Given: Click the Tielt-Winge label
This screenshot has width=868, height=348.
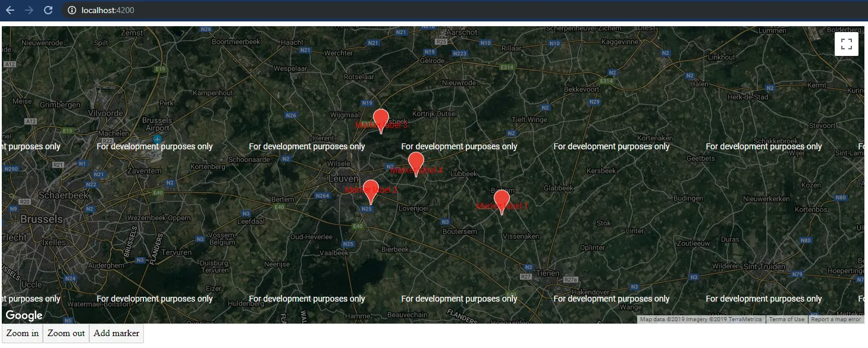Looking at the screenshot, I should tap(529, 120).
